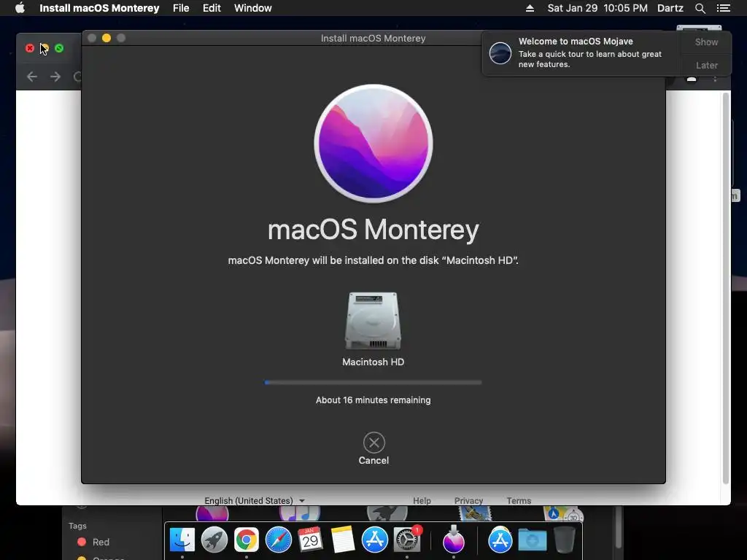Minimize installer window with yellow button
The width and height of the screenshot is (747, 560).
coord(107,38)
